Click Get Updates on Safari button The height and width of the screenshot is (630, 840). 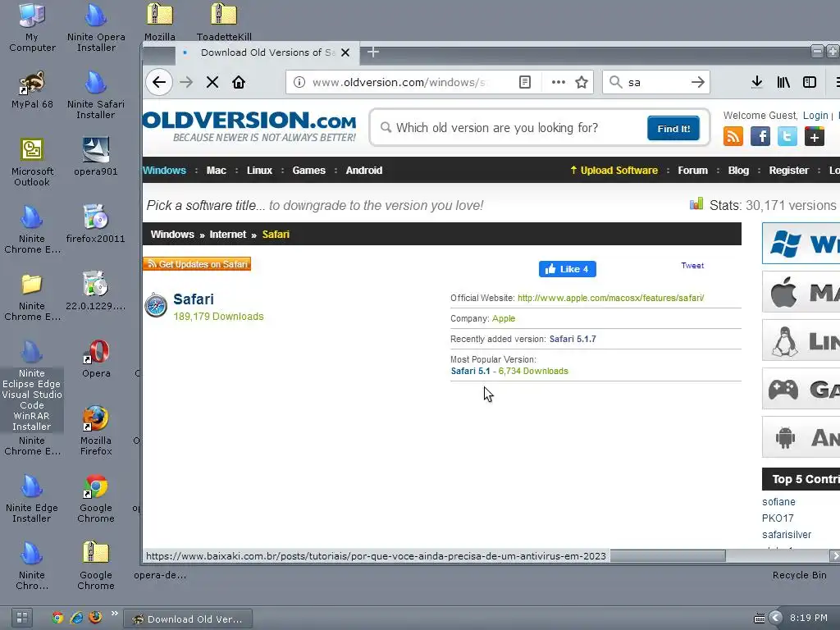197,264
